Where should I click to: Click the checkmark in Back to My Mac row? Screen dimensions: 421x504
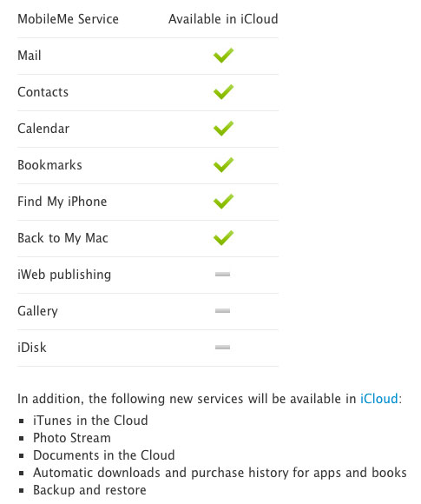click(223, 238)
